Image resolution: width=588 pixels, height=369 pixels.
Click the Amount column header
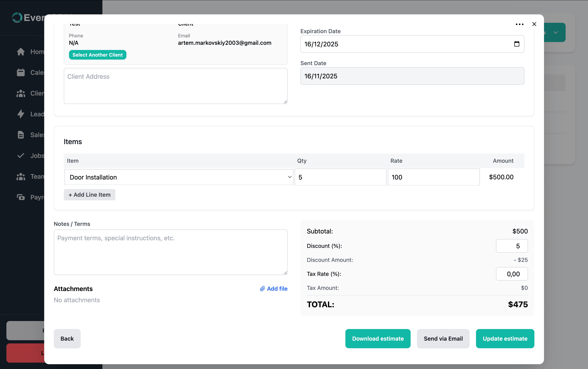point(503,161)
